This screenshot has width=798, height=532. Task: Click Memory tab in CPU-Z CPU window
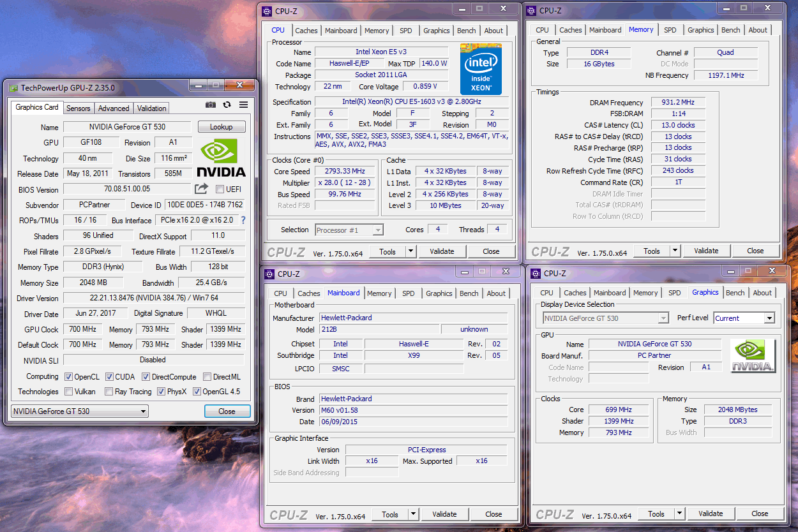point(377,31)
